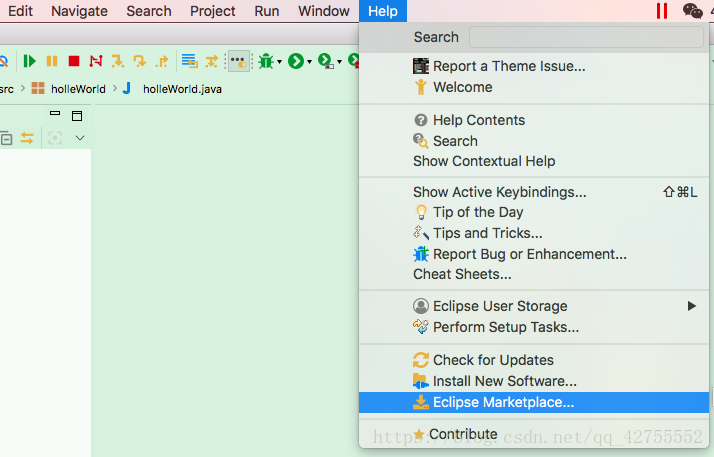Click the Help menu Search input field
This screenshot has height=457, width=714.
pyautogui.click(x=586, y=37)
